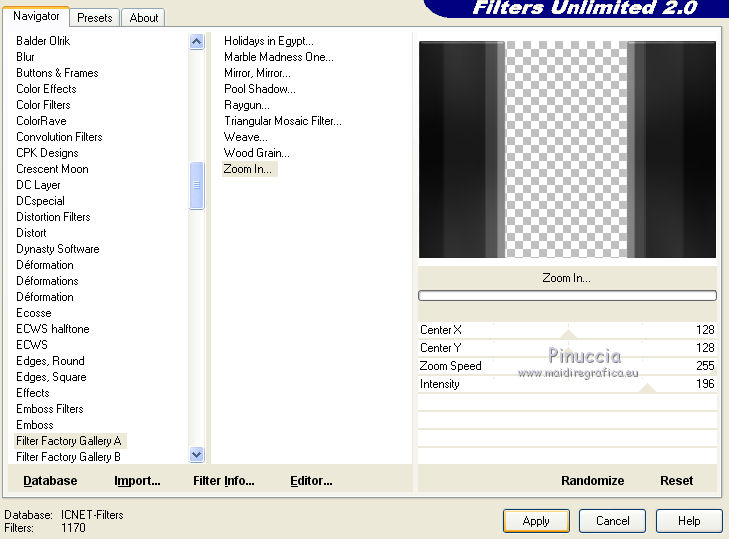The image size is (729, 539).
Task: Select the Pool Shadow... filter
Action: click(x=259, y=89)
